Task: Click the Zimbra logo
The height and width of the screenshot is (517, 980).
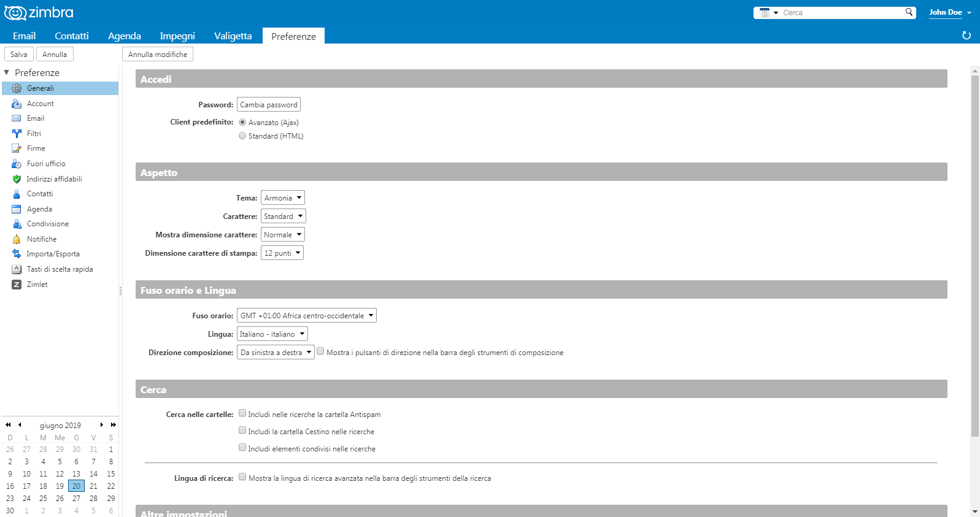Action: pos(39,12)
